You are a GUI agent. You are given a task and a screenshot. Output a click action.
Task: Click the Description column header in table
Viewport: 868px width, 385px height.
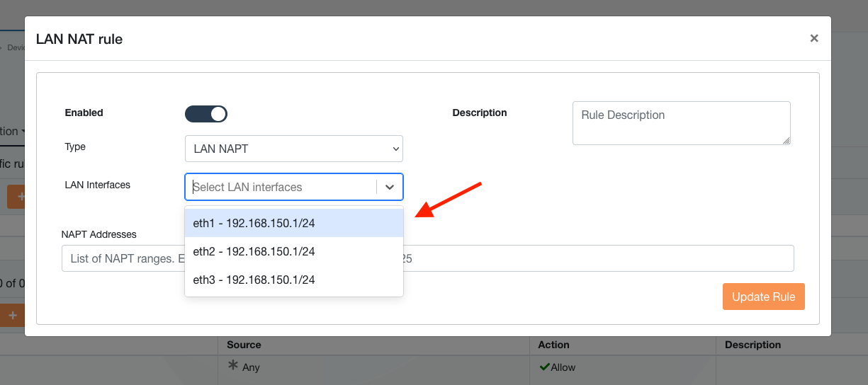coord(753,345)
